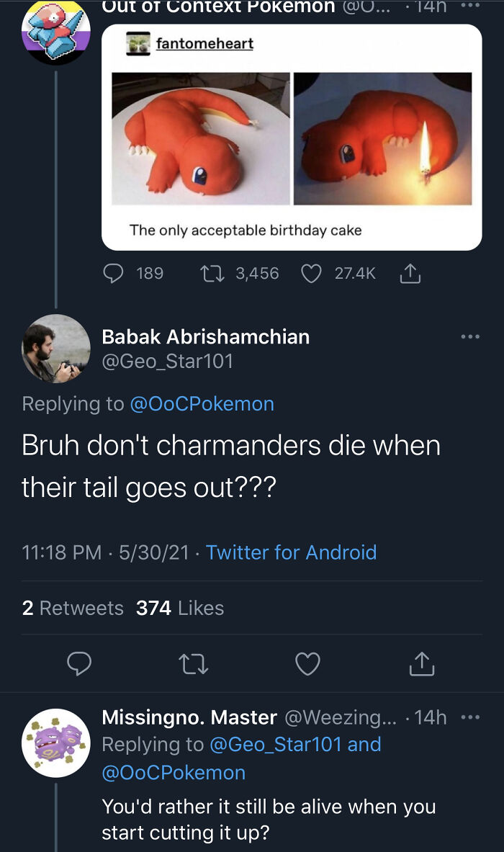View the 374 Likes list
Screen dimensions: 504x852
[x=180, y=608]
